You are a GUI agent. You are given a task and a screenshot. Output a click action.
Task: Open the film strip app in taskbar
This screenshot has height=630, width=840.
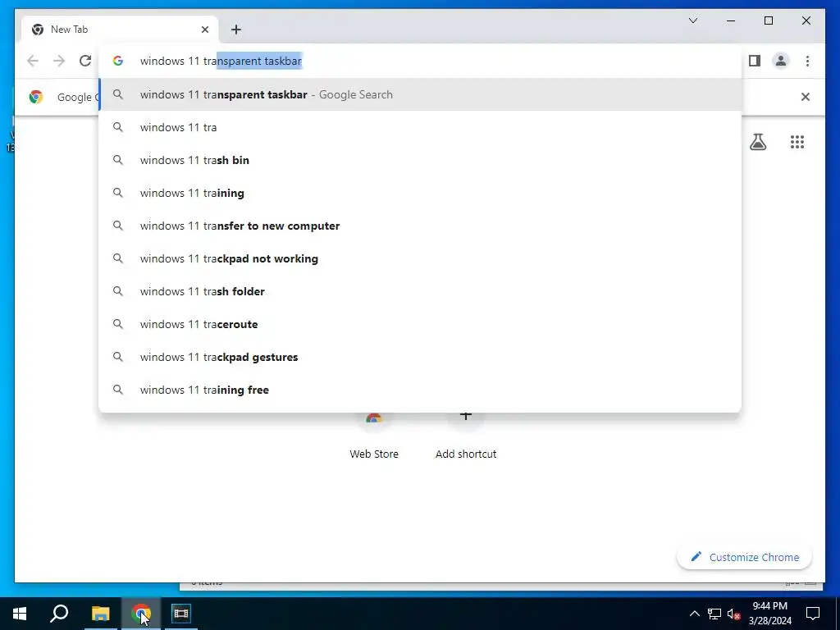coord(181,614)
